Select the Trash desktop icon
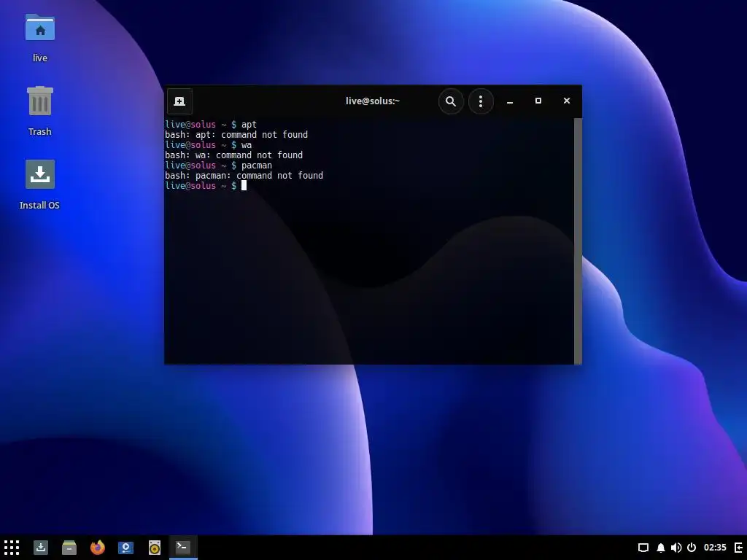The image size is (747, 560). (x=40, y=101)
